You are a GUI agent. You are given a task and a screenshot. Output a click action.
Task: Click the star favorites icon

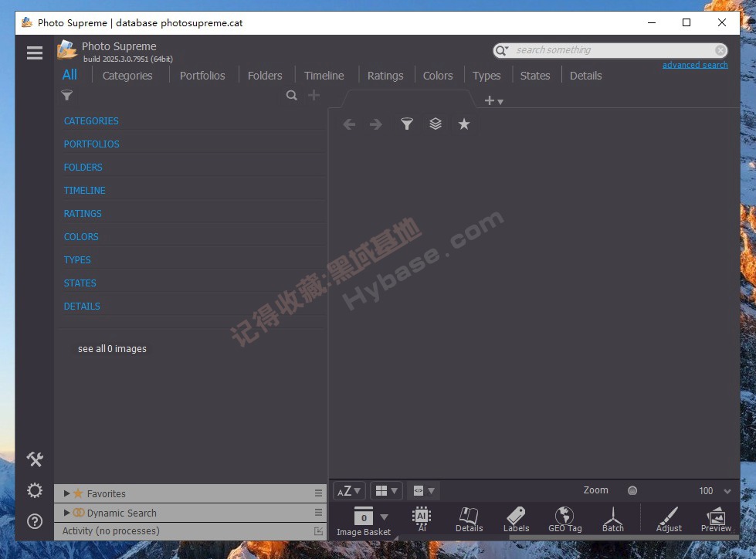[x=464, y=124]
